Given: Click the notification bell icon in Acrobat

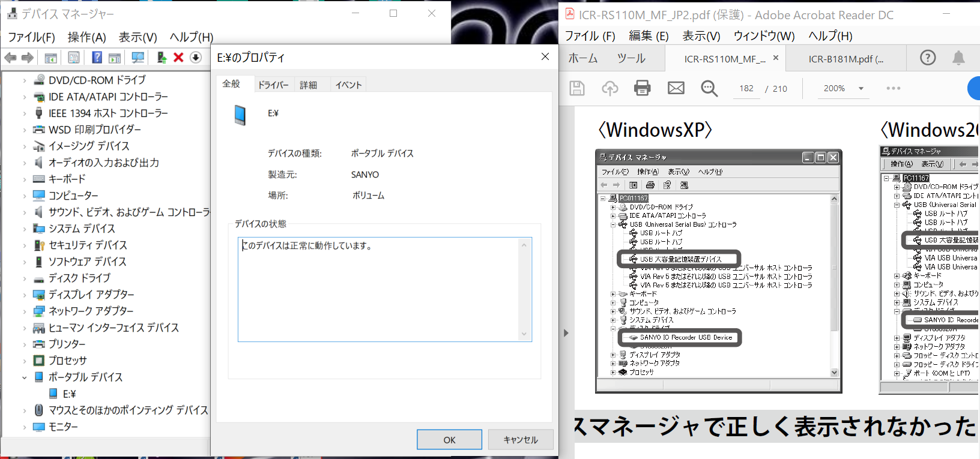Looking at the screenshot, I should (959, 58).
